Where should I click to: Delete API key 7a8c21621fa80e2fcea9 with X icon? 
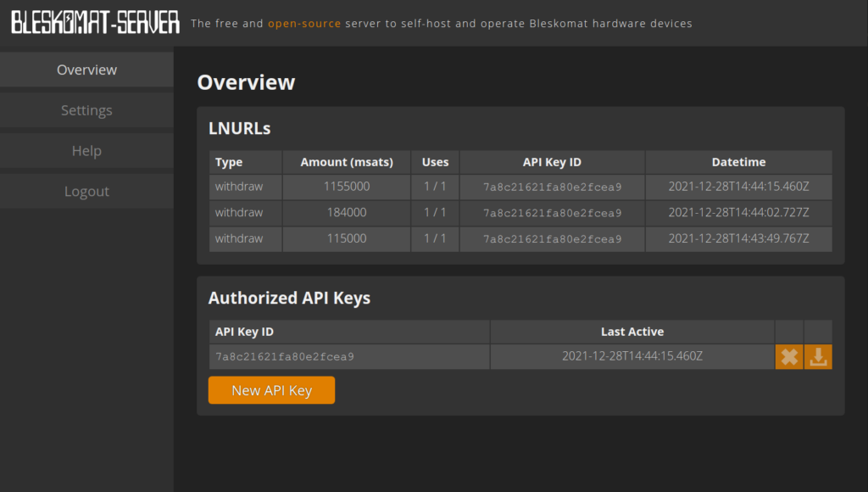[x=789, y=357]
